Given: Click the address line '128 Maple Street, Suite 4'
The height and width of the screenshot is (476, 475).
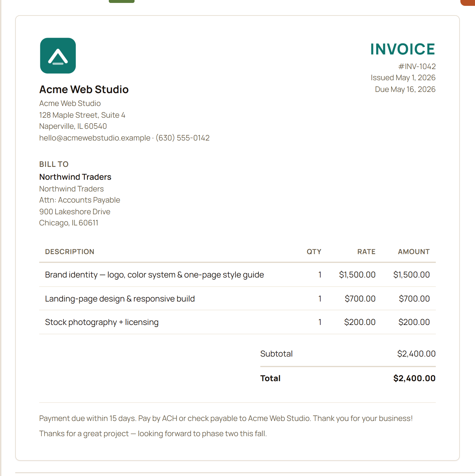Looking at the screenshot, I should tap(82, 115).
